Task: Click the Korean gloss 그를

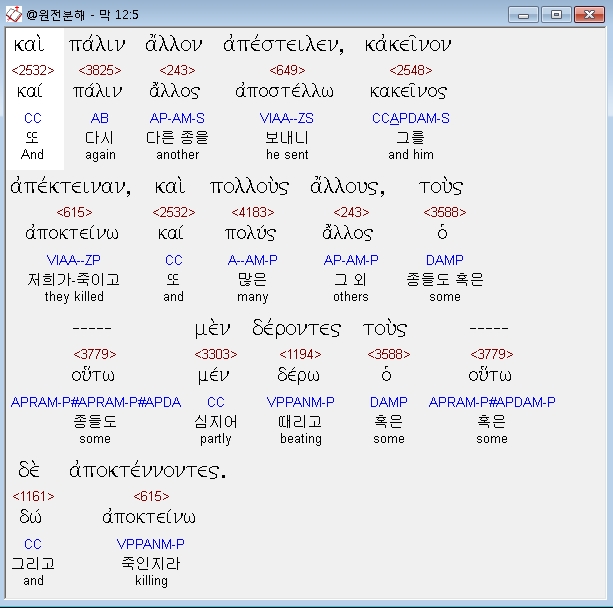Action: (x=410, y=138)
